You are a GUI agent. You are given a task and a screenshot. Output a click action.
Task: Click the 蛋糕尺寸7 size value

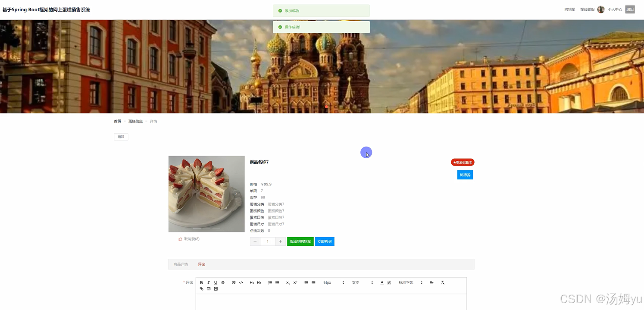pyautogui.click(x=276, y=224)
